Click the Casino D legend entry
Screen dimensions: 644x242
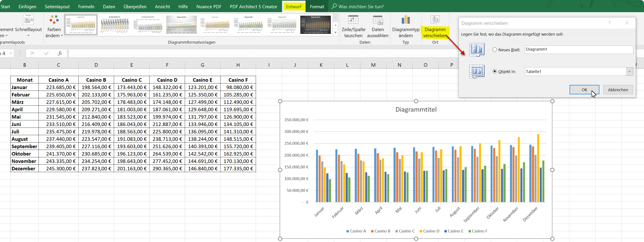click(x=429, y=231)
